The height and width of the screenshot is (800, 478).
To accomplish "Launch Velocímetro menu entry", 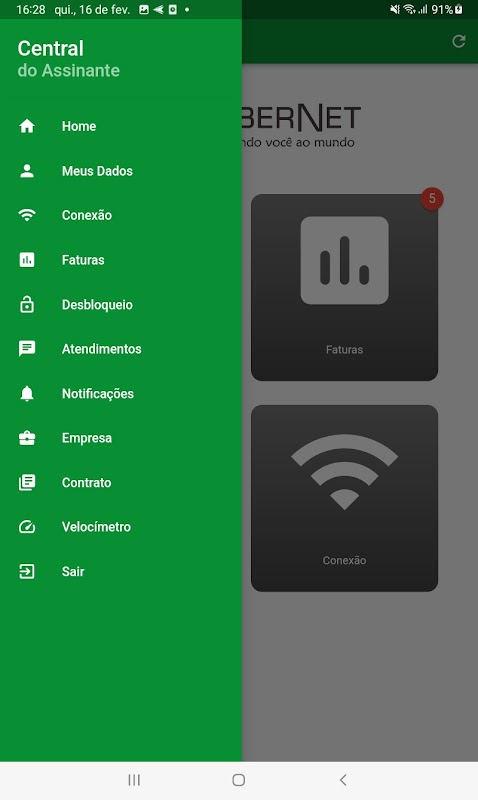I will click(96, 527).
